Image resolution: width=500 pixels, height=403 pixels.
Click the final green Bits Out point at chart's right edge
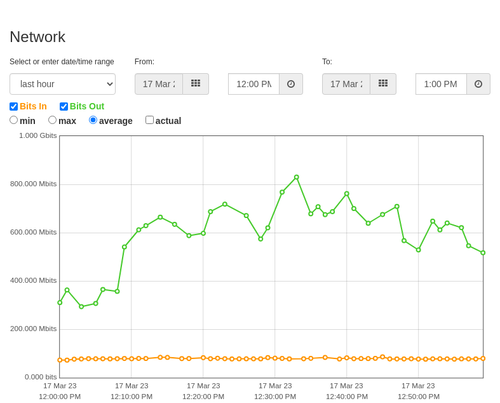point(483,253)
